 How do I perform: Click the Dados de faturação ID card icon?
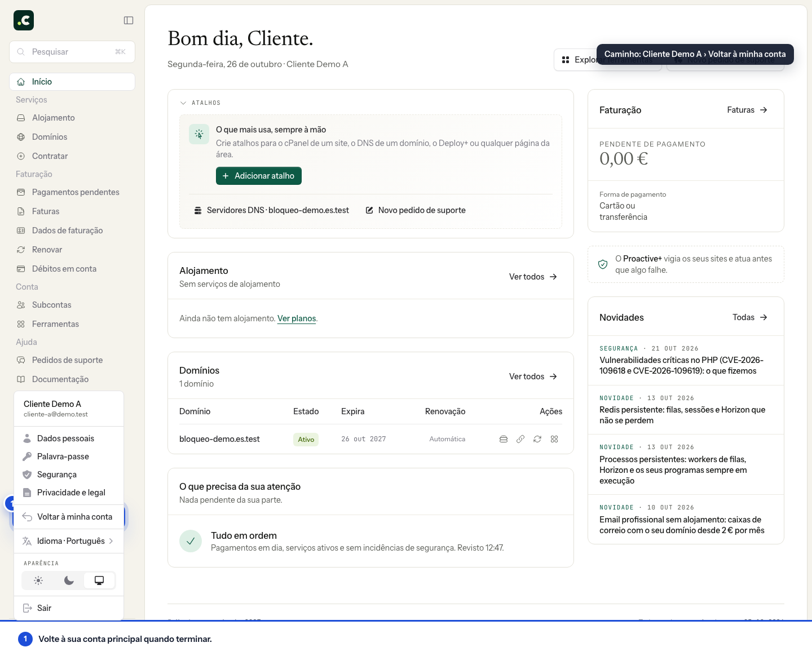point(21,231)
